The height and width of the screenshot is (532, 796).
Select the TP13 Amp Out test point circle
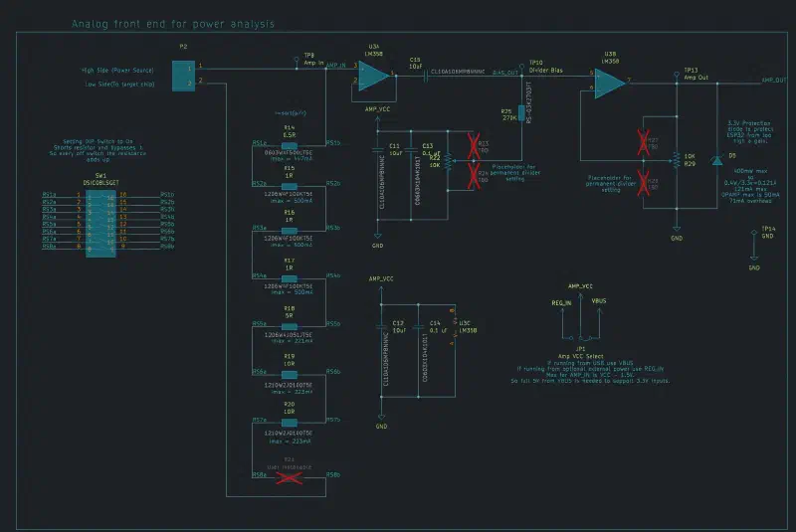[677, 75]
